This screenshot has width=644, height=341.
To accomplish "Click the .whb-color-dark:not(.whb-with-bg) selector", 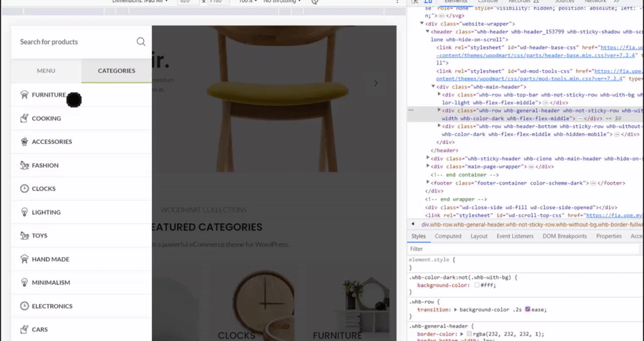I will tap(461, 277).
